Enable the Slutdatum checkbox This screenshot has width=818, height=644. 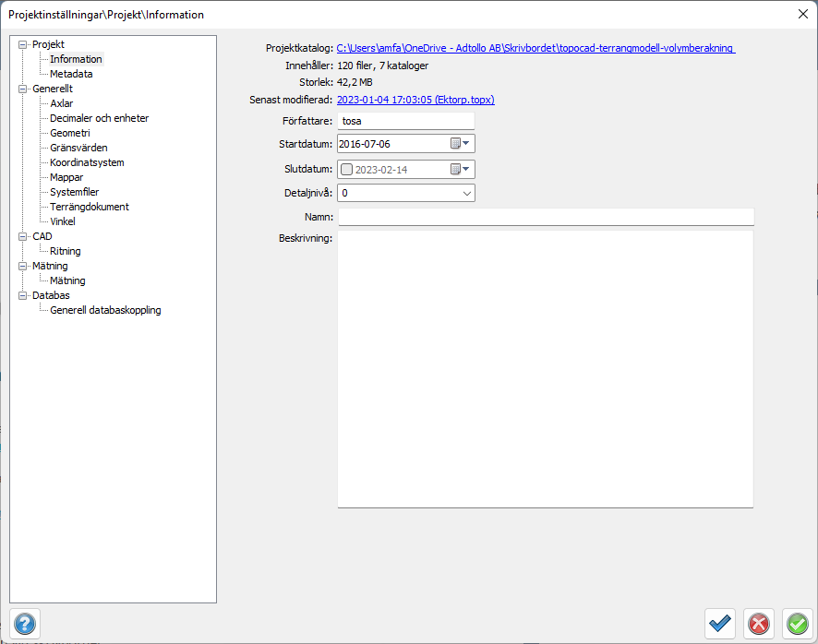347,169
